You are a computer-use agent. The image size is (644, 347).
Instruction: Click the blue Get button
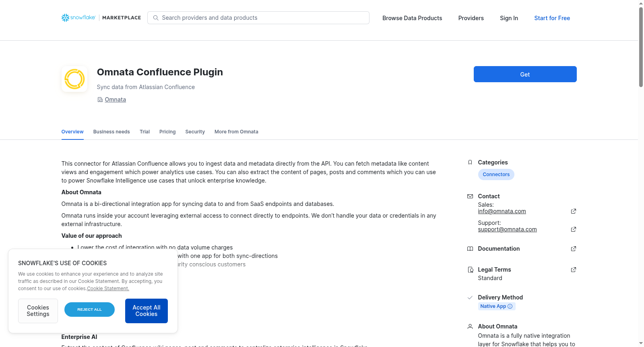(x=525, y=74)
